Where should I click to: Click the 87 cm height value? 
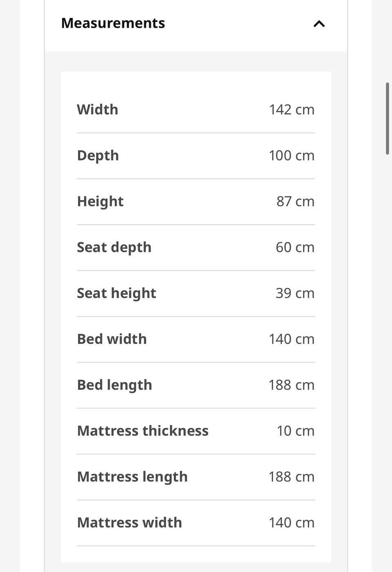coord(295,201)
